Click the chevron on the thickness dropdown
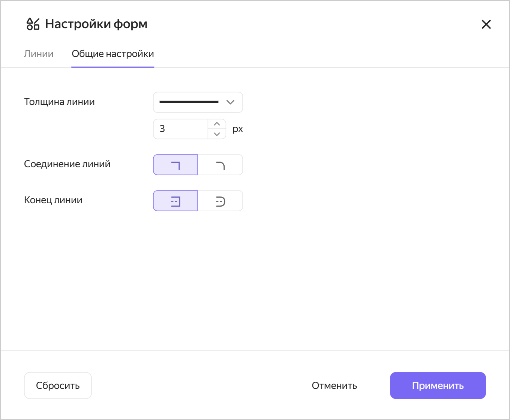This screenshot has width=510, height=420. (230, 102)
